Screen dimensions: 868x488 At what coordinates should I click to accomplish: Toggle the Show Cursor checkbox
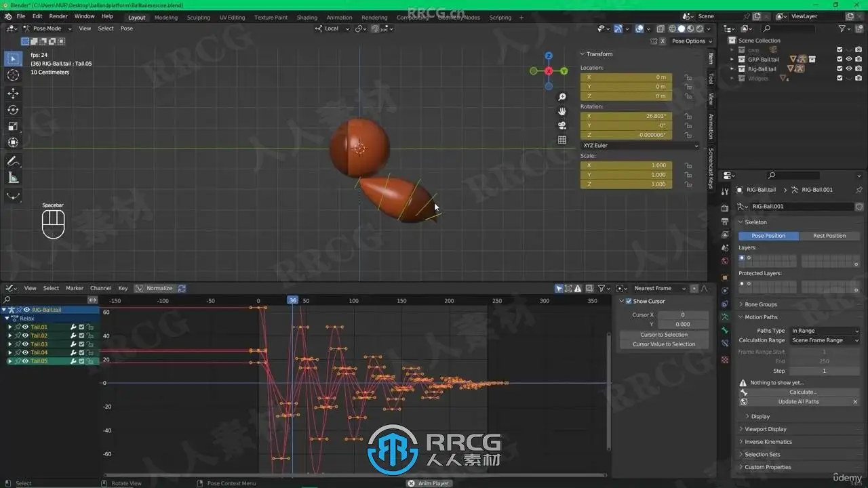tap(628, 301)
